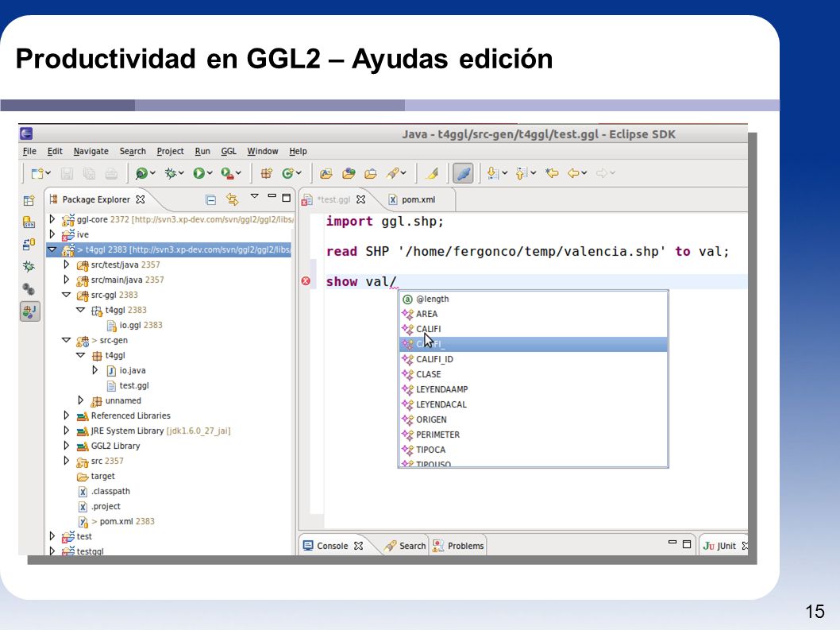Select the Java perspective icon in left bar
Image resolution: width=840 pixels, height=630 pixels.
[30, 311]
